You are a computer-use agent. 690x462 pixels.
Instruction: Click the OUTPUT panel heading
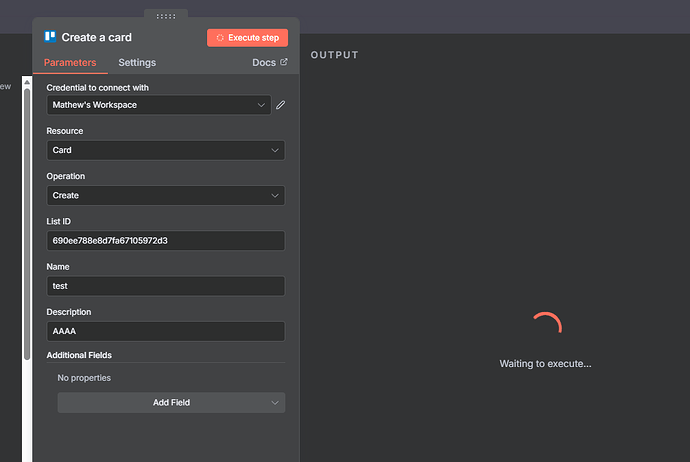tap(334, 54)
